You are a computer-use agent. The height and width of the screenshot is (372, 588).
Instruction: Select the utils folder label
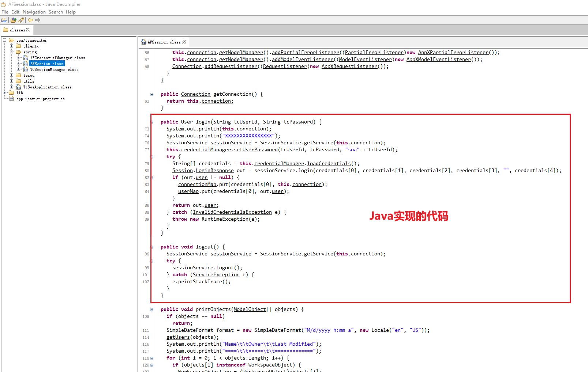(x=29, y=81)
